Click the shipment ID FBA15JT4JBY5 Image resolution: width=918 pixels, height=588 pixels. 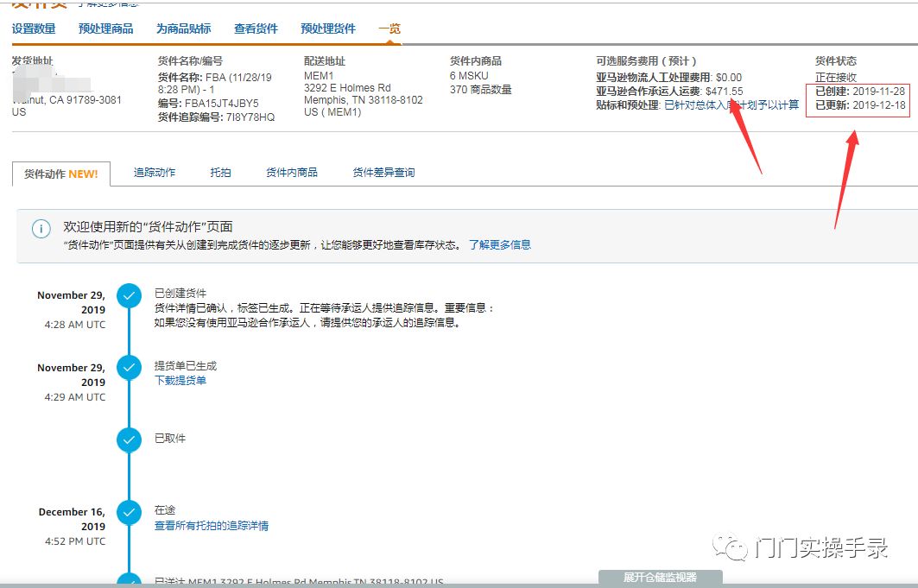pyautogui.click(x=222, y=103)
